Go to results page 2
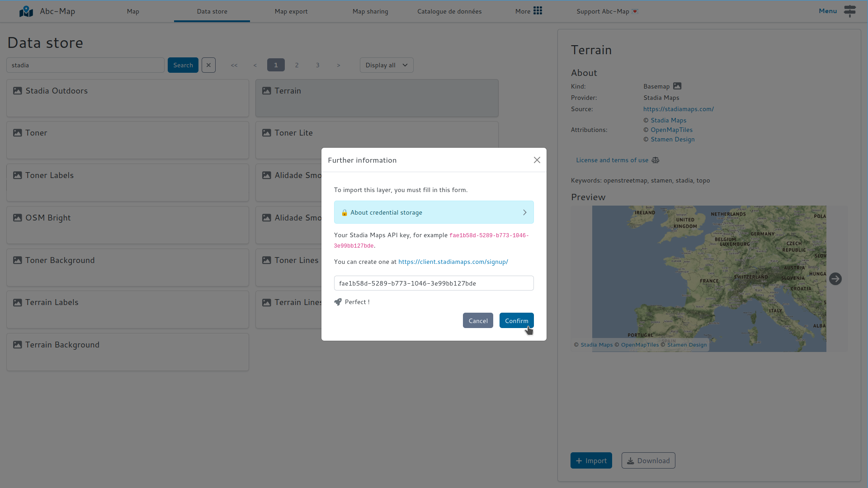 (297, 65)
